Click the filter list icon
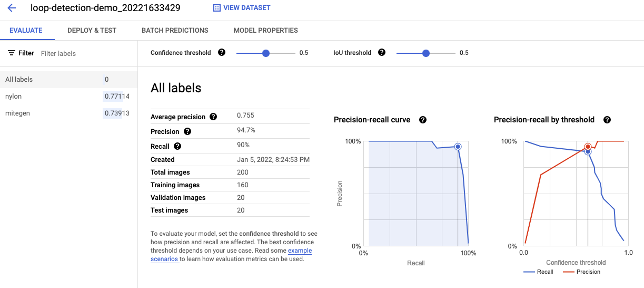 [12, 53]
